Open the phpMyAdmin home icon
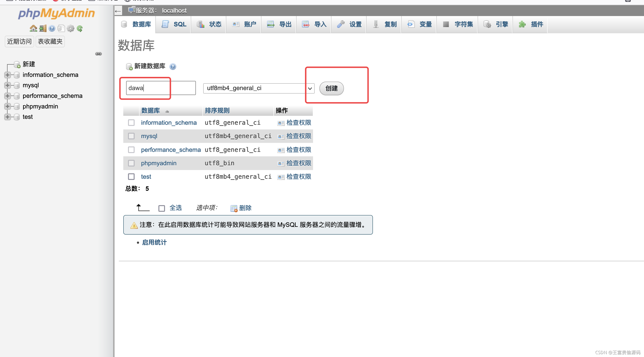This screenshot has height=357, width=644. pos(33,29)
